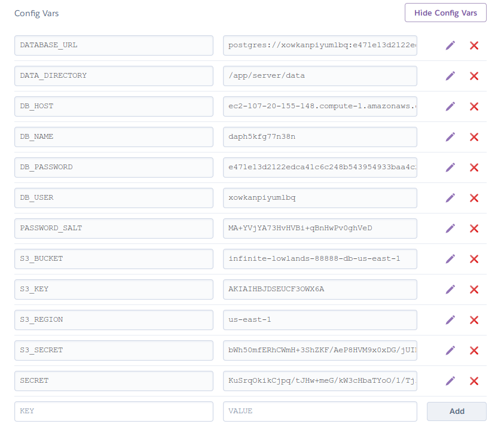Viewport: 504px width, 433px height.
Task: Click the bWh50mfERhCWmH S3 secret value
Action: pos(320,350)
